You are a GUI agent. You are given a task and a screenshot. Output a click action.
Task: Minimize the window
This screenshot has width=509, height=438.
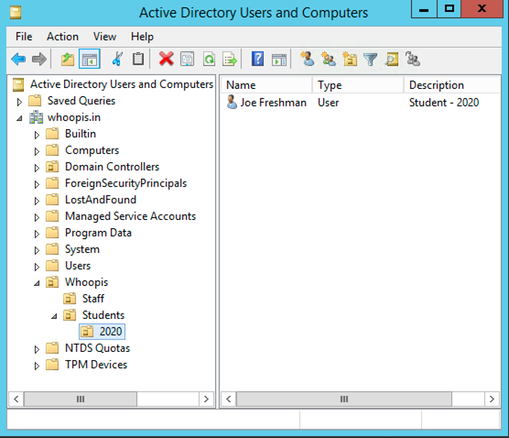tap(424, 9)
